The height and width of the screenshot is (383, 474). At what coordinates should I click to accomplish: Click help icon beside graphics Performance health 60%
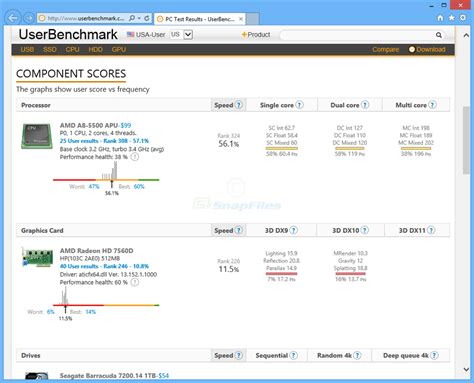(x=134, y=282)
